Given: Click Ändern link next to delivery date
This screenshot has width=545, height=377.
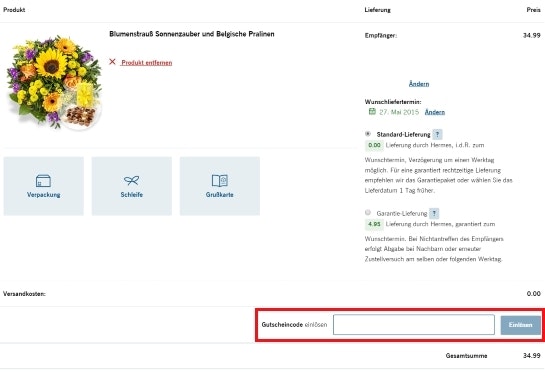Looking at the screenshot, I should click(x=435, y=112).
